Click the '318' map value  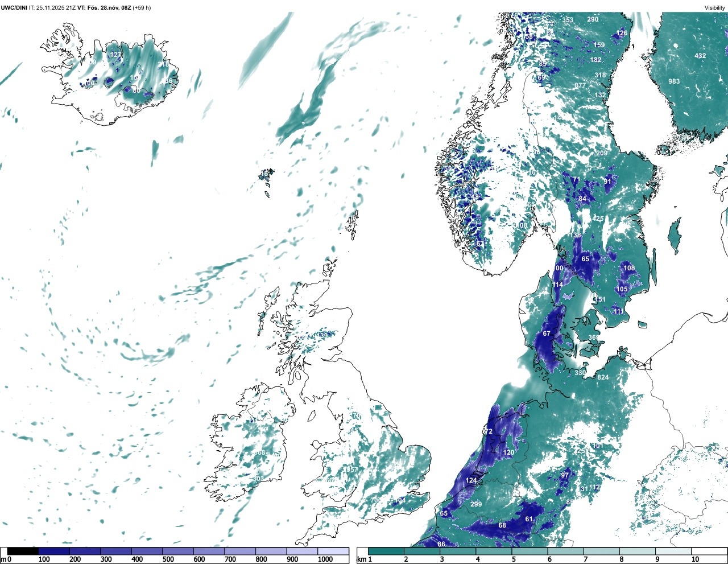[600, 75]
